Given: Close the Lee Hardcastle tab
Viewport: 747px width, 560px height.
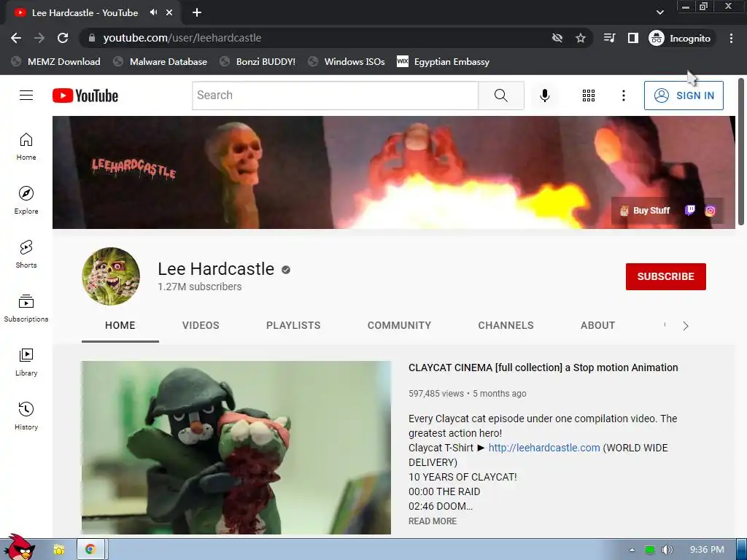Looking at the screenshot, I should coord(169,12).
